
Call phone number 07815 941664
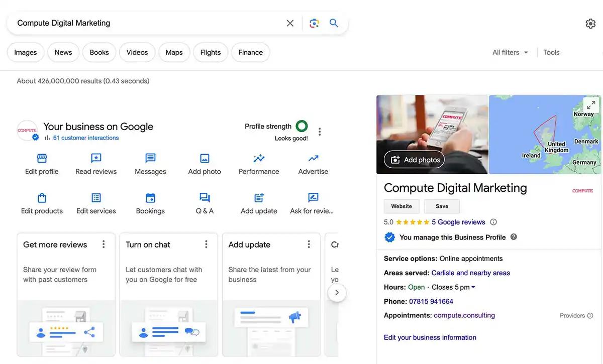tap(431, 302)
